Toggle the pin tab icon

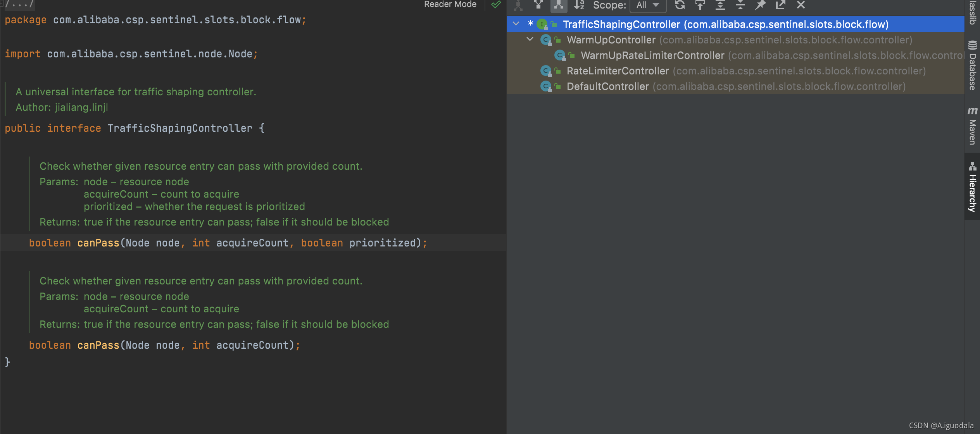tap(761, 5)
